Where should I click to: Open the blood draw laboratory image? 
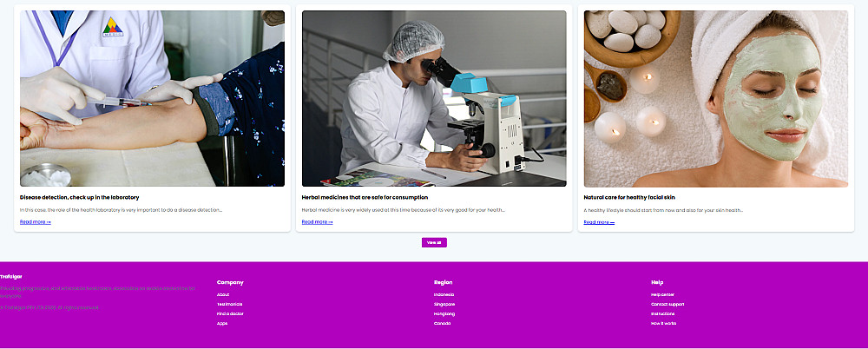152,99
